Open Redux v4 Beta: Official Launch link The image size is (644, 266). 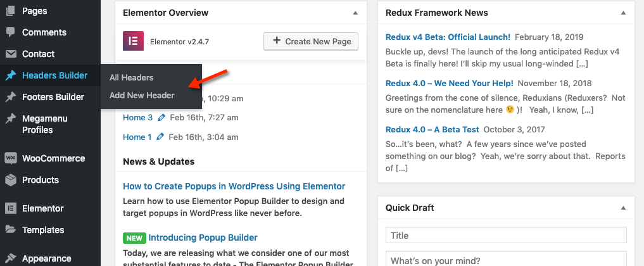(x=448, y=37)
